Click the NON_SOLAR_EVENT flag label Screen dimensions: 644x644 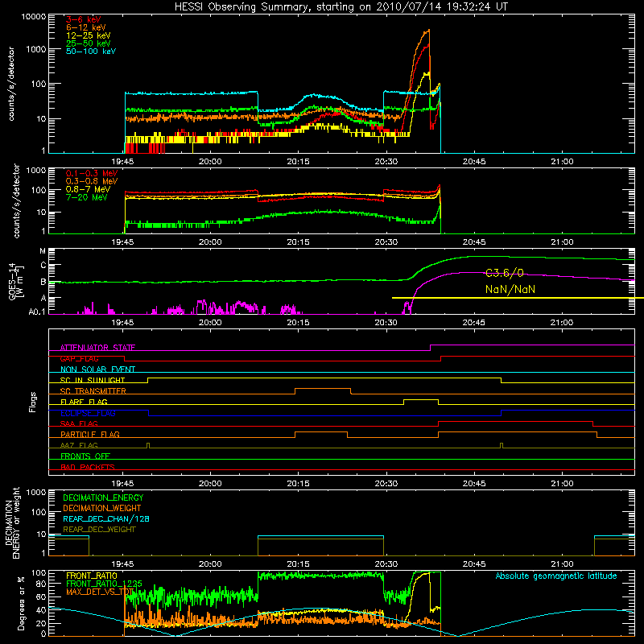click(97, 369)
